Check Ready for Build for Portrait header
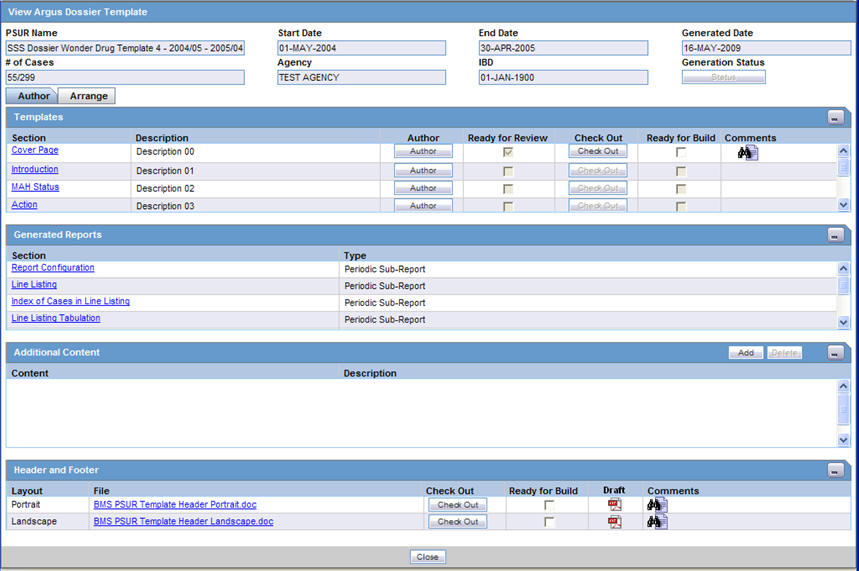Viewport: 859px width, 571px height. pos(549,505)
